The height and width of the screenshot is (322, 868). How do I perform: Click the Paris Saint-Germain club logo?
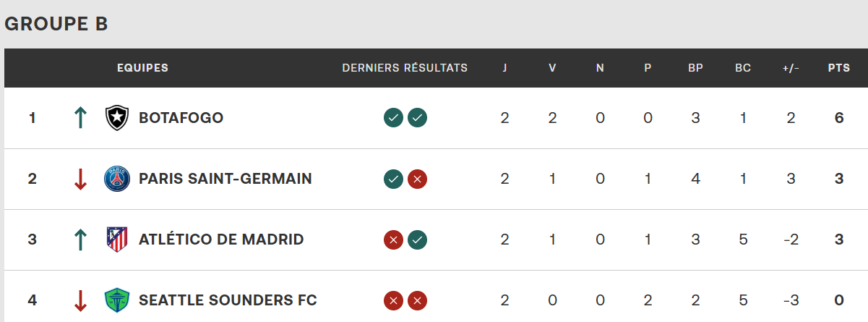coord(116,178)
